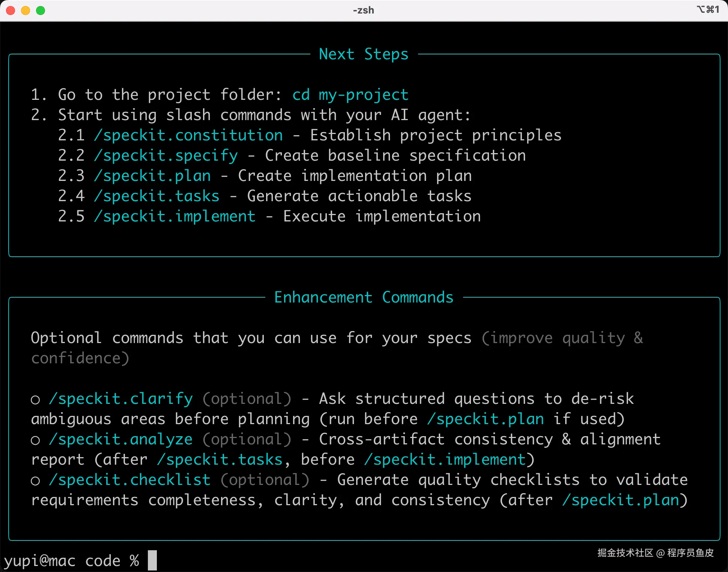This screenshot has width=728, height=572.
Task: Click the bullet circle before /speckit.checklist
Action: (x=35, y=481)
